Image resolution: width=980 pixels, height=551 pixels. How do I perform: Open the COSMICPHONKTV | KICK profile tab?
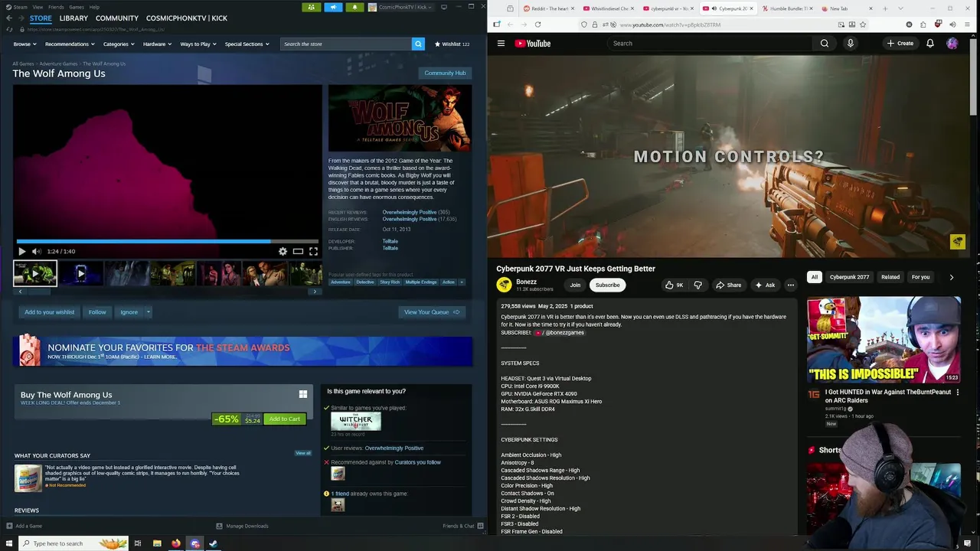pos(187,18)
